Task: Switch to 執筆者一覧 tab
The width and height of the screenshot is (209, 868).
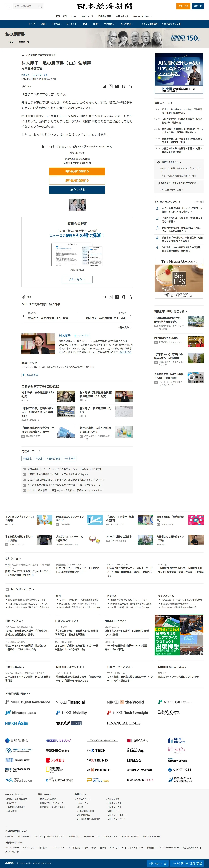Action: point(24,42)
